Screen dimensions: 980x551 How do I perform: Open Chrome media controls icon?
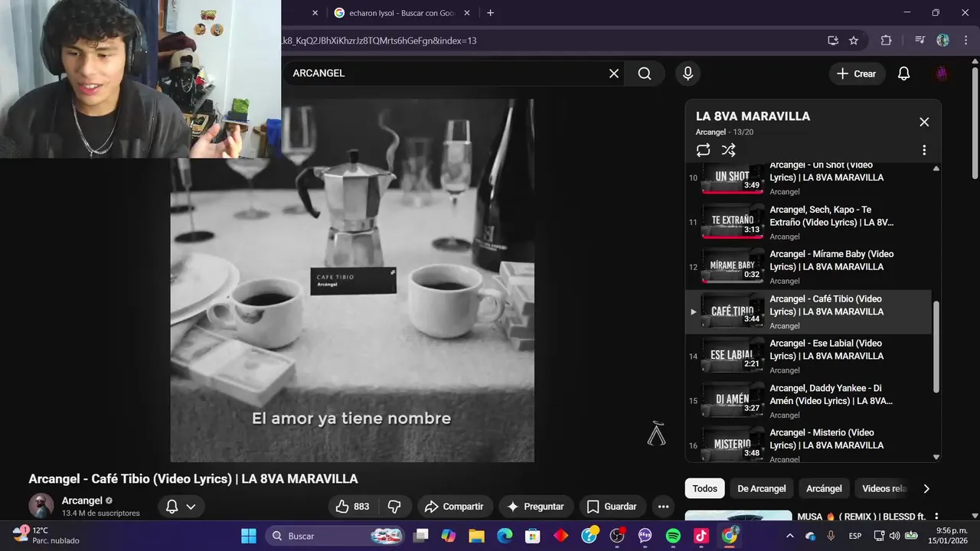pos(920,41)
